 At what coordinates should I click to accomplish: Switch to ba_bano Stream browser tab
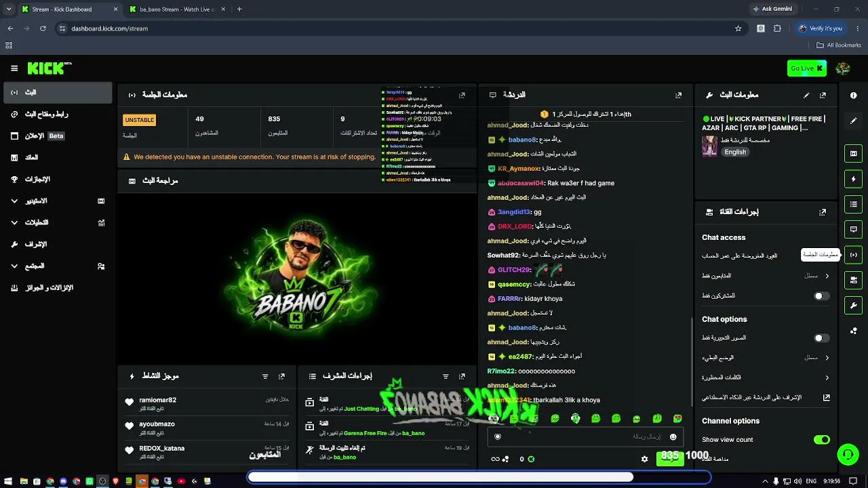pyautogui.click(x=177, y=9)
